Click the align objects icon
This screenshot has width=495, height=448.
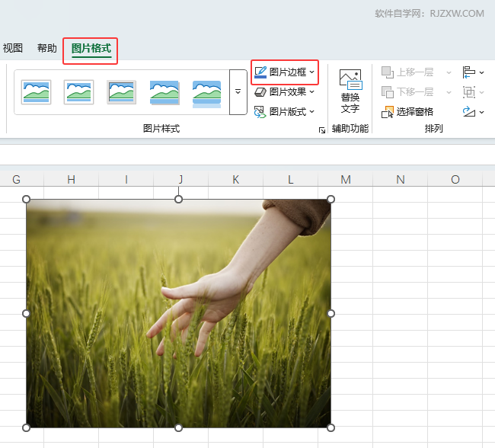469,72
